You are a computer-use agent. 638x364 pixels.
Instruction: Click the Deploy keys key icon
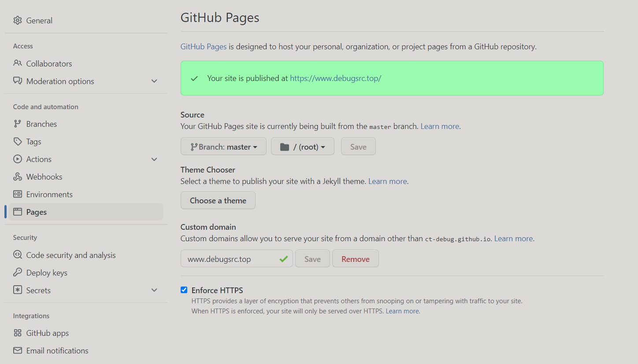click(x=18, y=273)
